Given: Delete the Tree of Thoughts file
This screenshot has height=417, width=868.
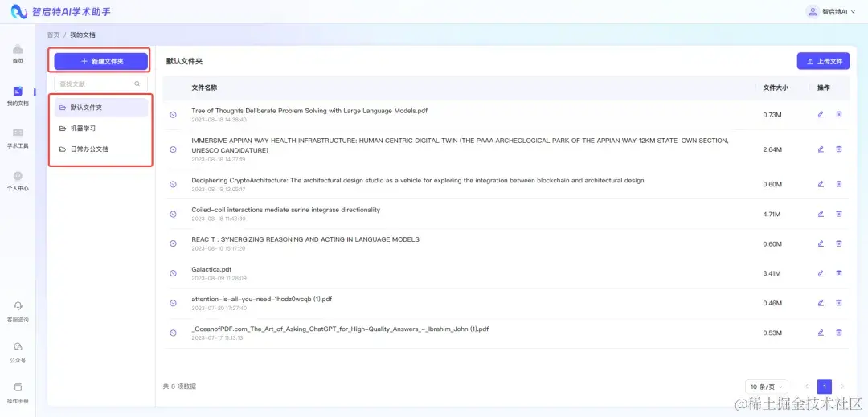Looking at the screenshot, I should (838, 114).
